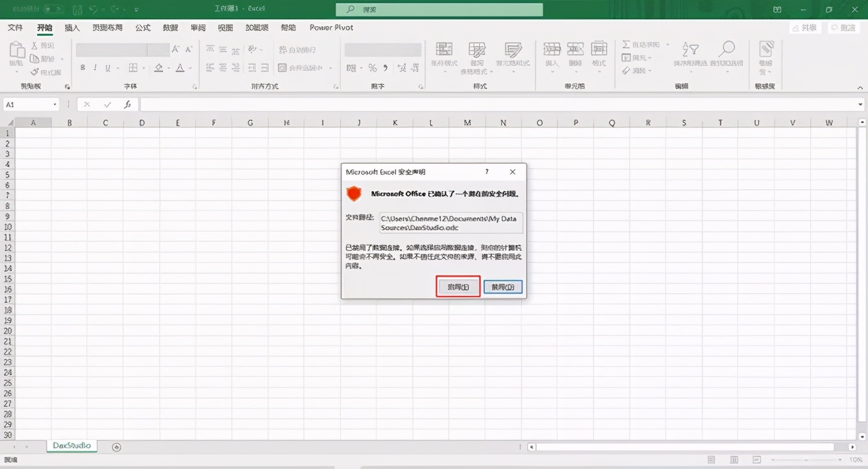Screen dimensions: 868x469
Task: Switch to the Power Pivot tab
Action: pyautogui.click(x=331, y=28)
